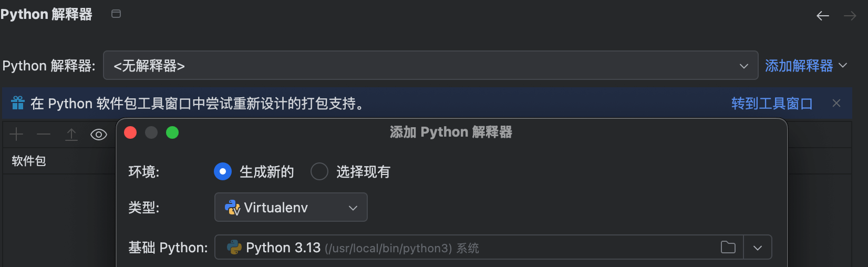Click the back navigation arrow
Viewport: 868px width, 267px height.
click(x=822, y=16)
